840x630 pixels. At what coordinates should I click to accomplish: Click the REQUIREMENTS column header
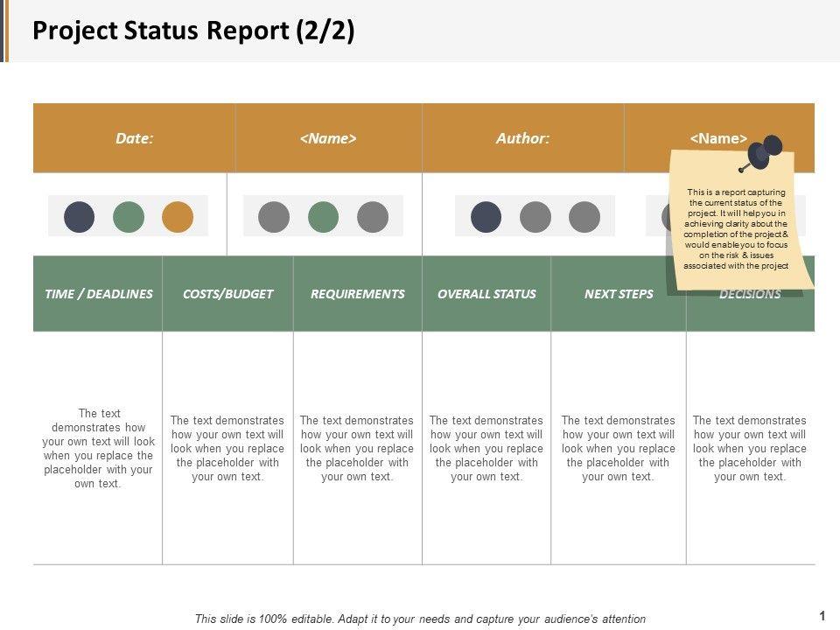(357, 294)
